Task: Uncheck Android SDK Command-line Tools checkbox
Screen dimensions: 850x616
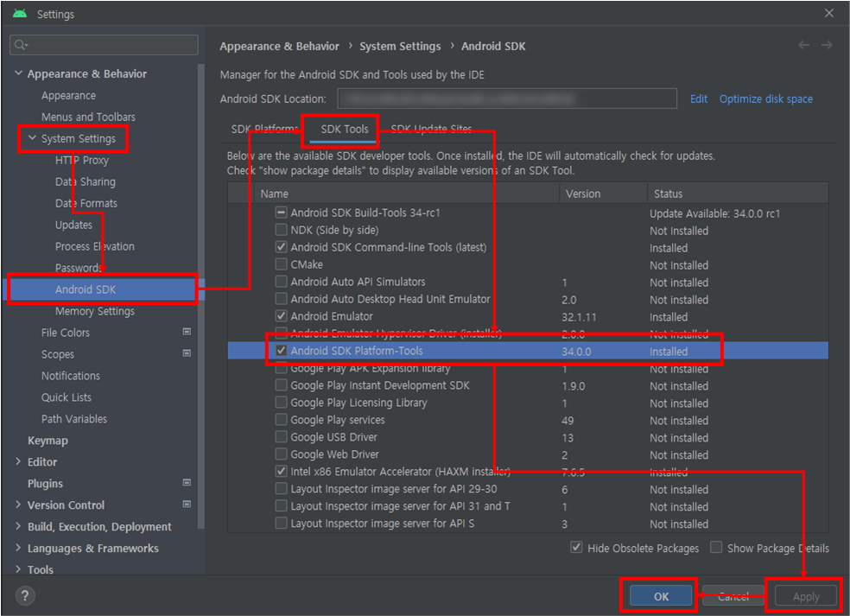Action: coord(281,247)
